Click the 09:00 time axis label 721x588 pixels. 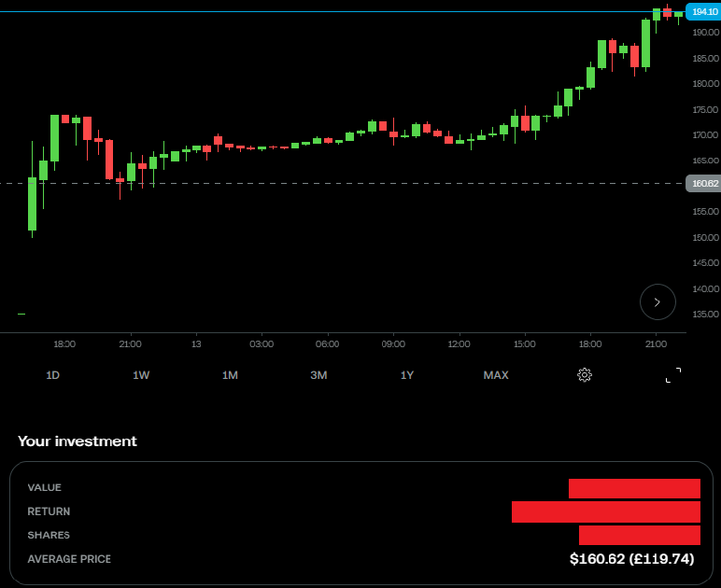click(x=393, y=344)
